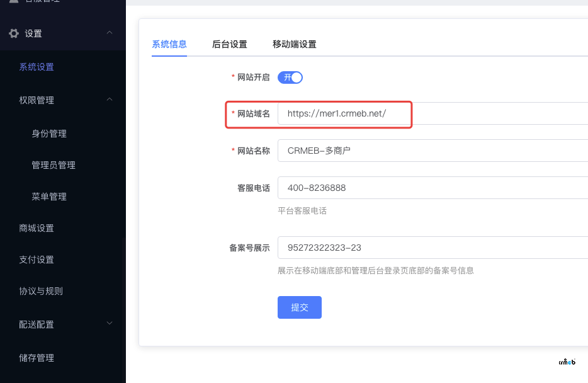Open 系统设置 in the sidebar

click(x=37, y=67)
